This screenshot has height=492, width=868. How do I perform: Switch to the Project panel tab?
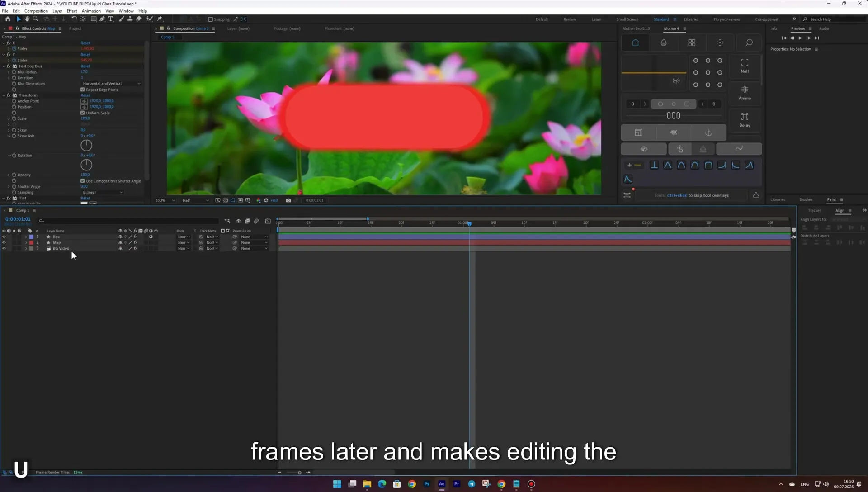(x=75, y=28)
